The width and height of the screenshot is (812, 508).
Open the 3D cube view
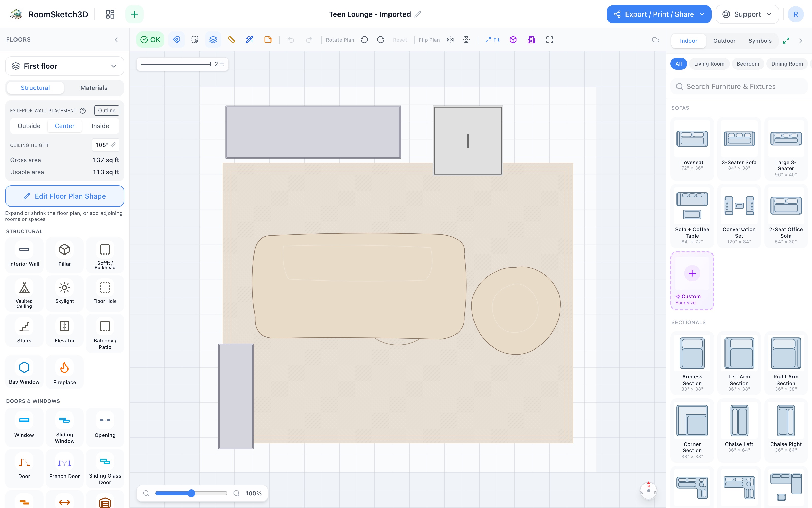513,40
